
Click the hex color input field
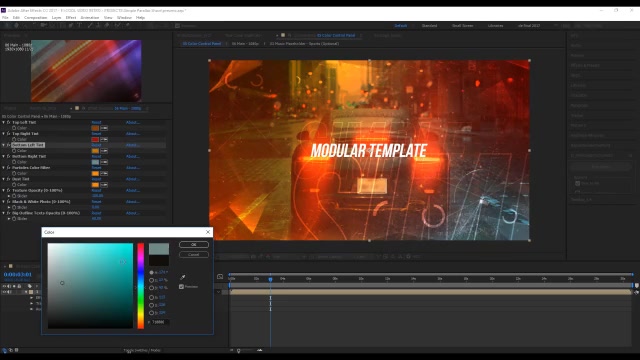pyautogui.click(x=160, y=322)
